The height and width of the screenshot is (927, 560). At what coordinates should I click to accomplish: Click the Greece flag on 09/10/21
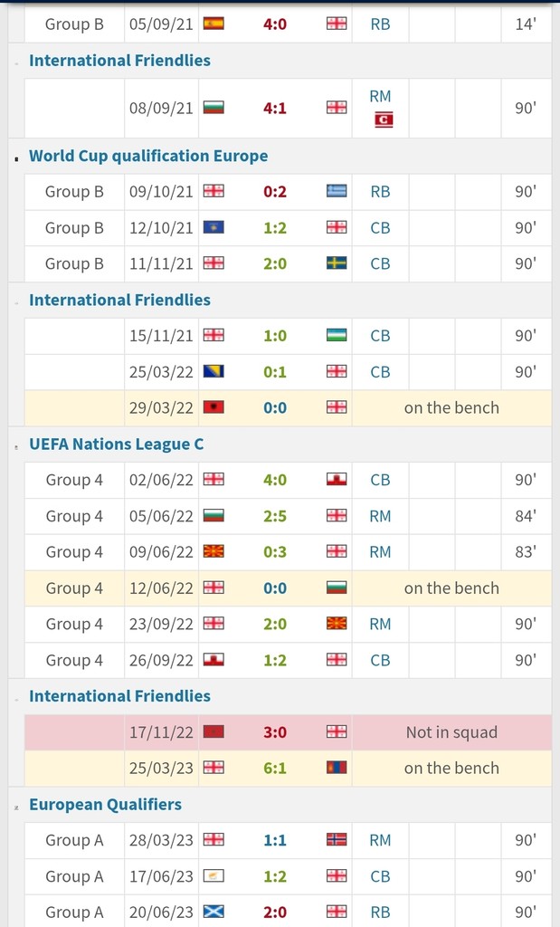[337, 191]
